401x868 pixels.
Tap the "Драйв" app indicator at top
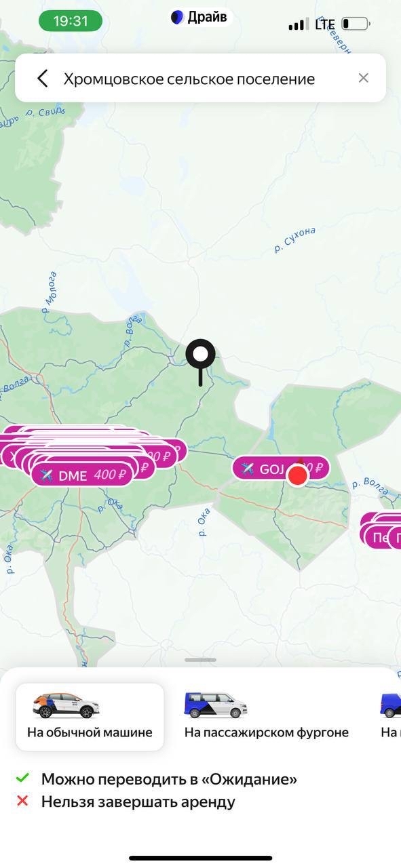tap(200, 18)
